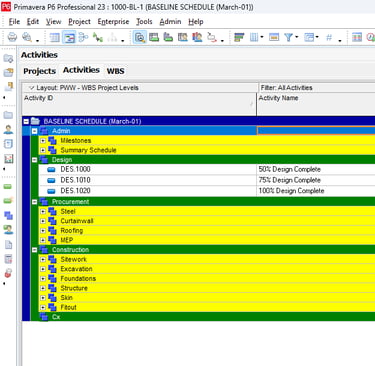Click the red risks icon in sidebar
The image size is (375, 366).
(8, 273)
